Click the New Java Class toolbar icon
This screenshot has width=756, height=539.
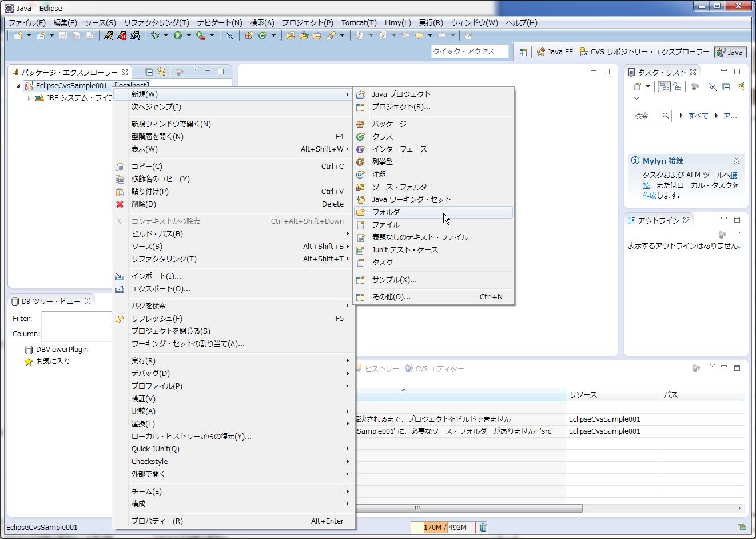(x=262, y=35)
